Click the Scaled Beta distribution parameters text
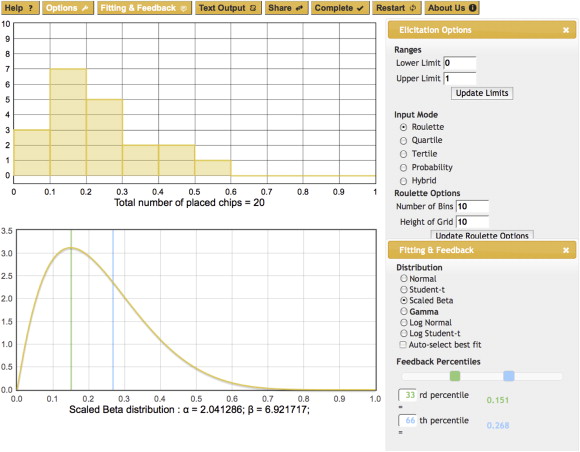The width and height of the screenshot is (580, 452). tap(189, 410)
